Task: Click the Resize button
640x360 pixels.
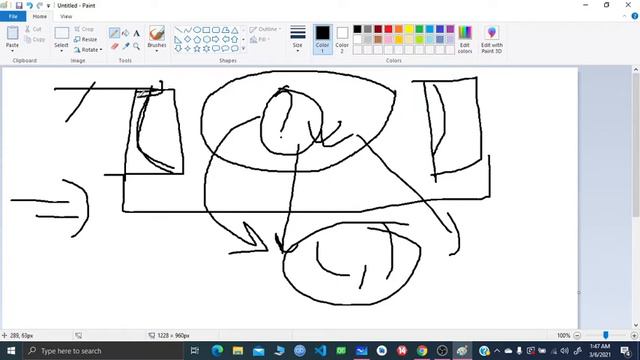Action: tap(86, 40)
